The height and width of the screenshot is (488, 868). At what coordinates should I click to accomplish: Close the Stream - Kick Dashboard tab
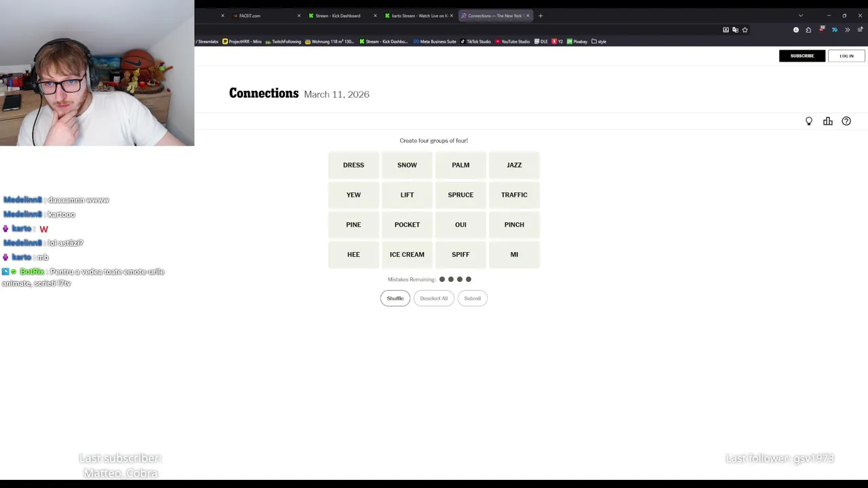375,16
